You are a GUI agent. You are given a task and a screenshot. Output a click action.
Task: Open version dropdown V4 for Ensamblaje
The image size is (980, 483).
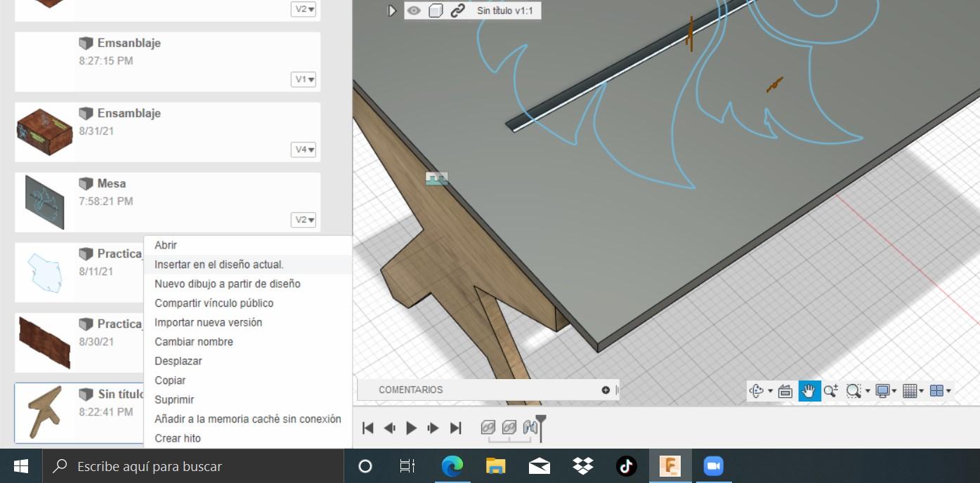point(303,150)
